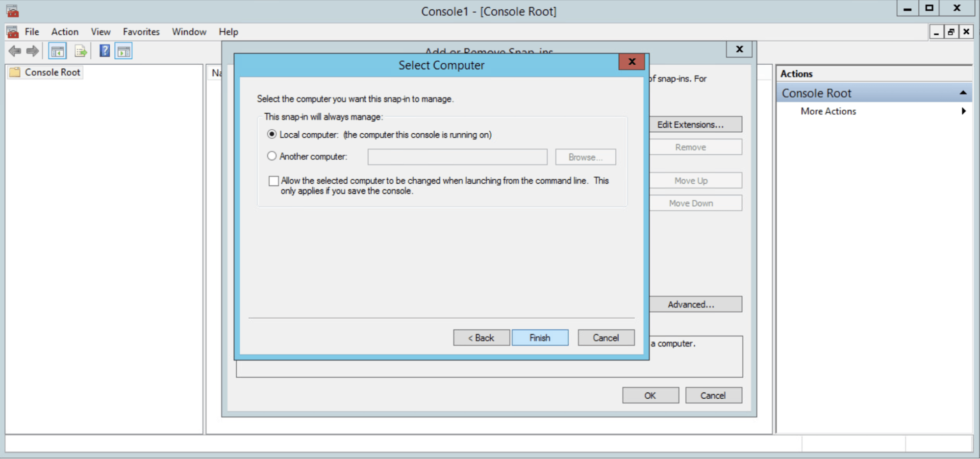The width and height of the screenshot is (980, 459).
Task: Select the Console Root folder icon in tree
Action: pos(15,72)
